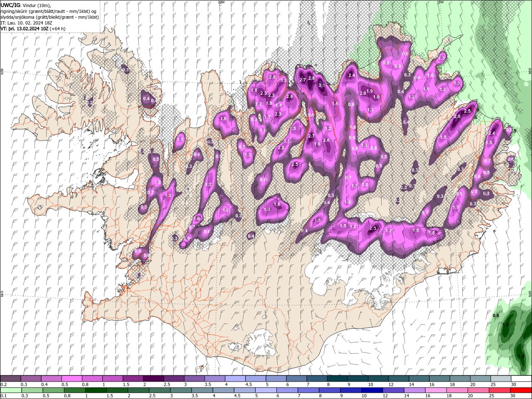Click the 2.6 snowfall value on the map
This screenshot has width=532, height=399.
[290, 97]
